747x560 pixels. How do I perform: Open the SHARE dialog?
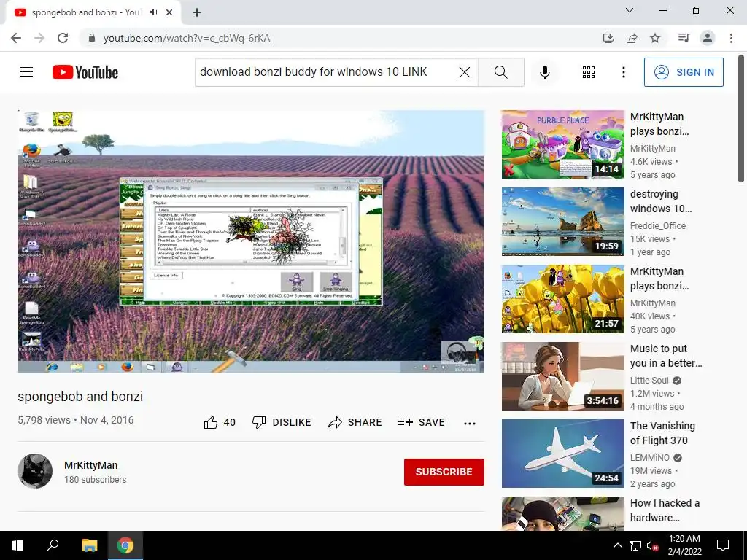[355, 422]
